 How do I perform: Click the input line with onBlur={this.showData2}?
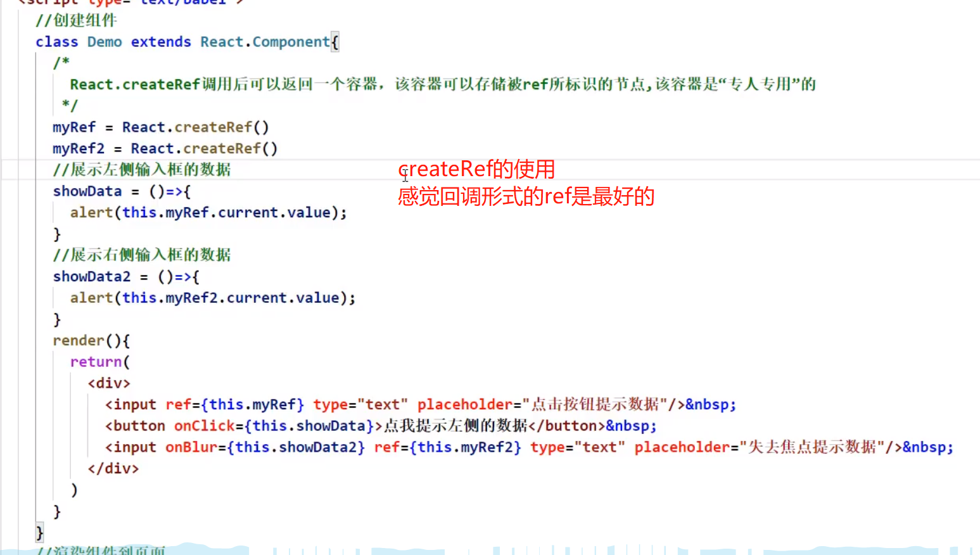coord(529,447)
